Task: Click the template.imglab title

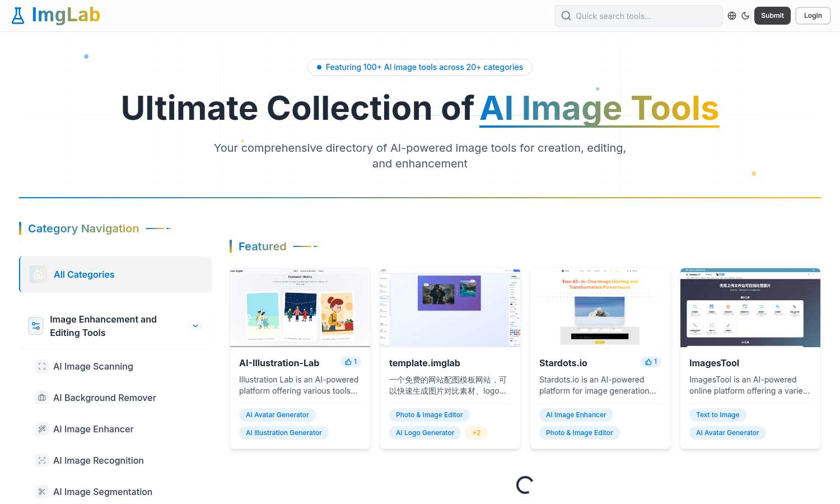Action: (x=424, y=363)
